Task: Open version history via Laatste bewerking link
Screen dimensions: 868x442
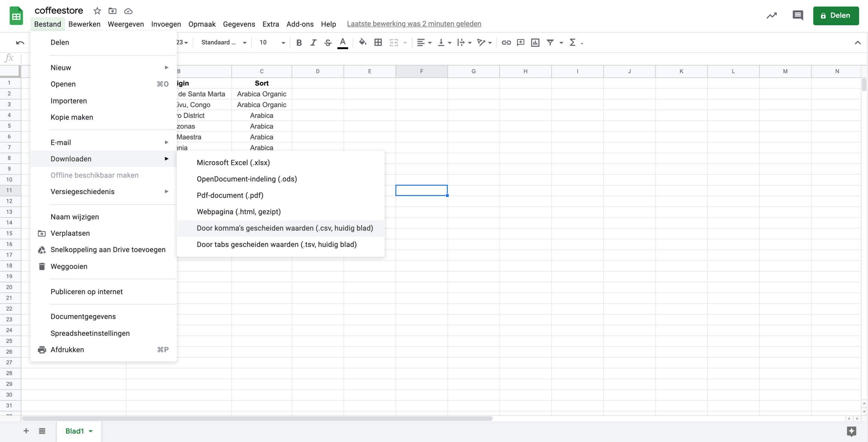Action: tap(414, 24)
